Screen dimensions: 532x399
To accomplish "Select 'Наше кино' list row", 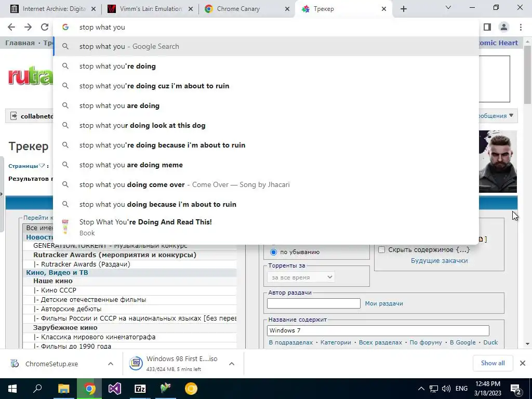I will tap(130, 281).
